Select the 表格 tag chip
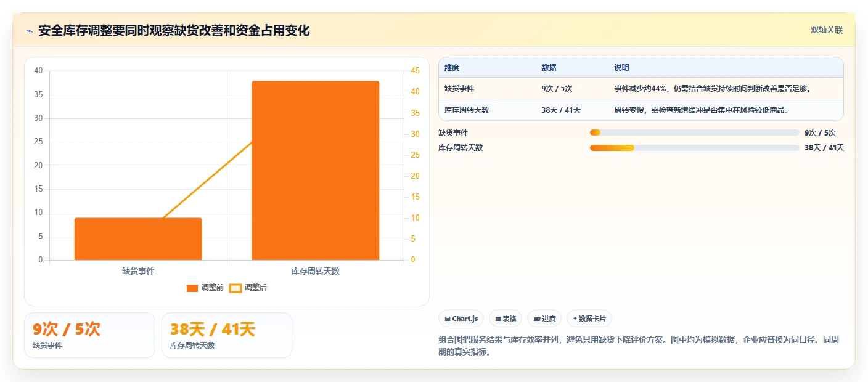 pos(506,319)
